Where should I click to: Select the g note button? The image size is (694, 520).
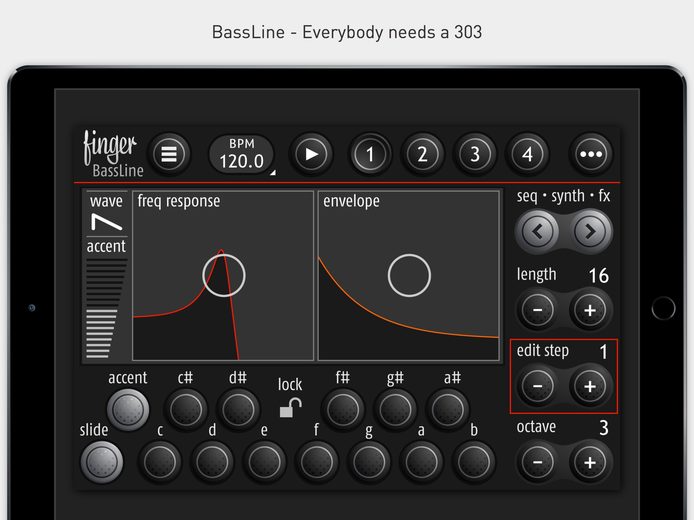point(370,462)
